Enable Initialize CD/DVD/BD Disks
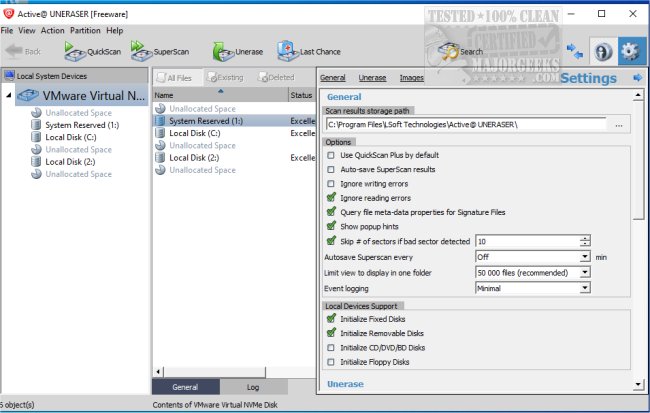Image resolution: width=650 pixels, height=413 pixels. pyautogui.click(x=331, y=347)
